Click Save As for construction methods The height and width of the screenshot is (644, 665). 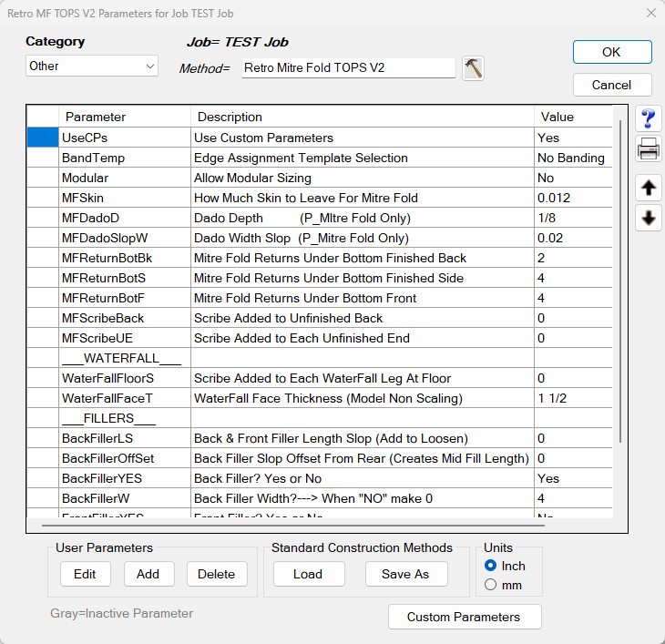[x=405, y=574]
